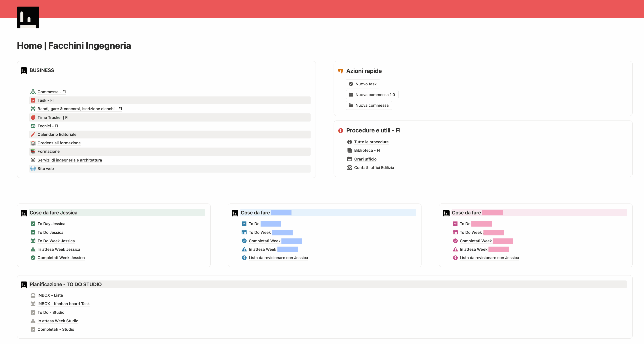Screen dimensions: 644x344
Task: Click the red Task - FI checkbox icon
Action: point(33,100)
